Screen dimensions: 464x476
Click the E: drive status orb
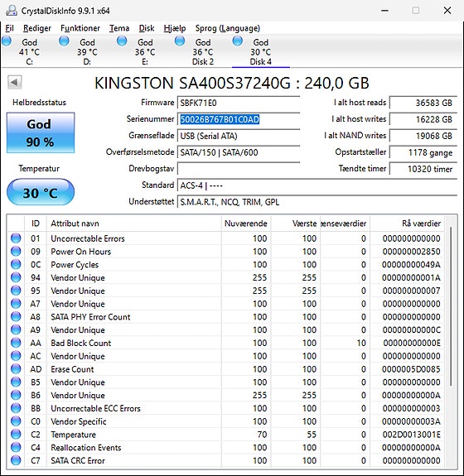[122, 41]
